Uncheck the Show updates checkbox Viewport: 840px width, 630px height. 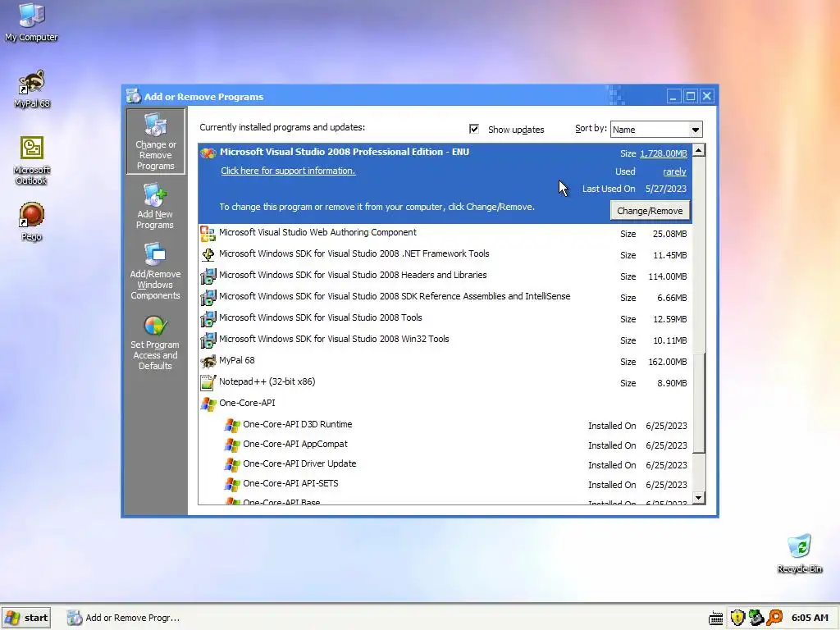point(473,129)
